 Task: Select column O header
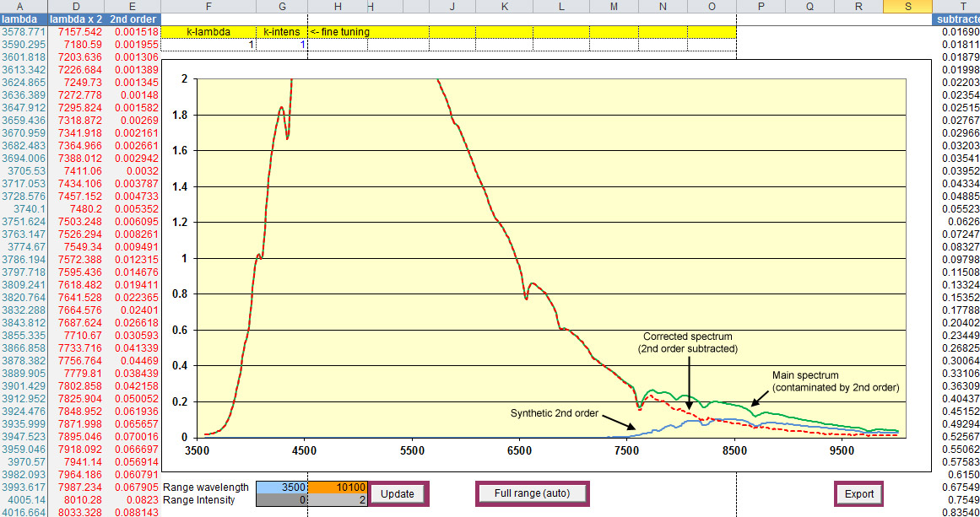click(x=712, y=6)
